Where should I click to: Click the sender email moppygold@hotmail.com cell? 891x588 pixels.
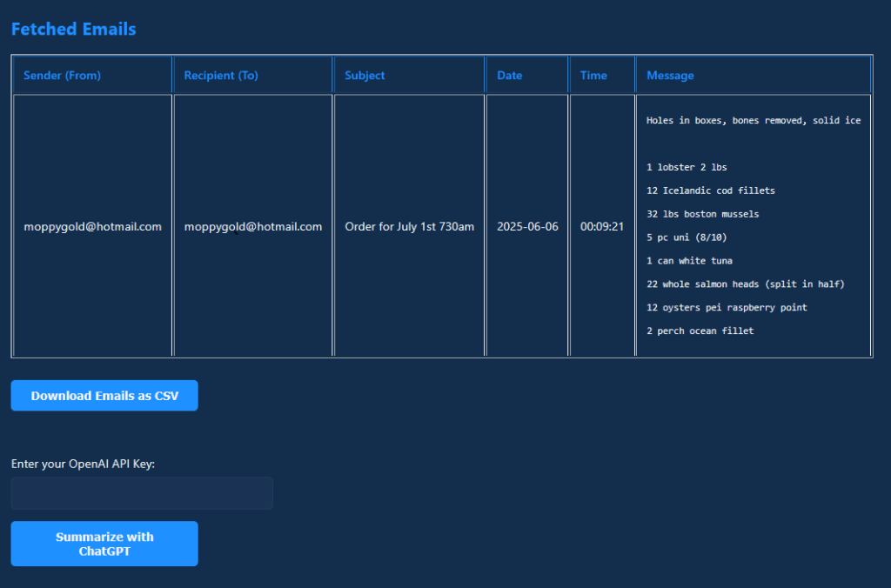tap(93, 226)
